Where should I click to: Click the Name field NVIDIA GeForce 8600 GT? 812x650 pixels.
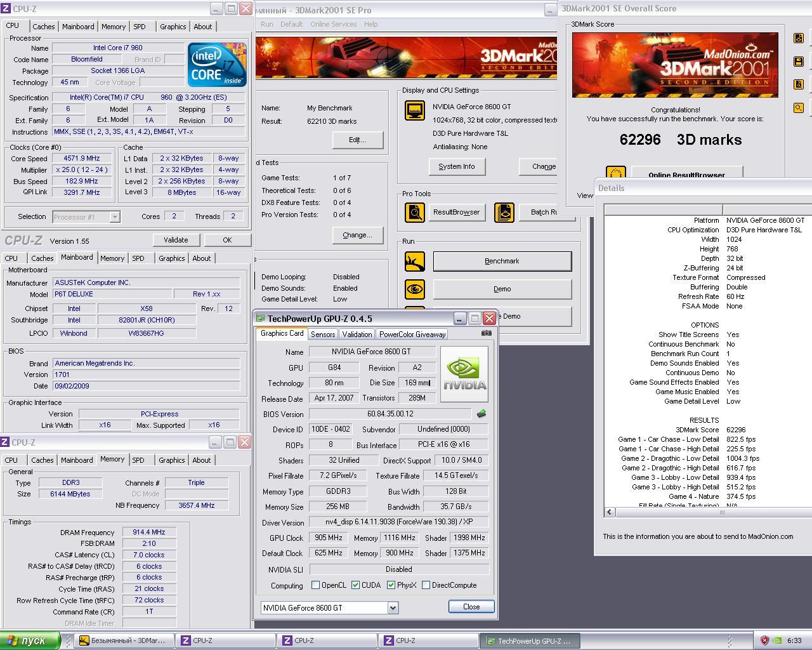point(371,352)
